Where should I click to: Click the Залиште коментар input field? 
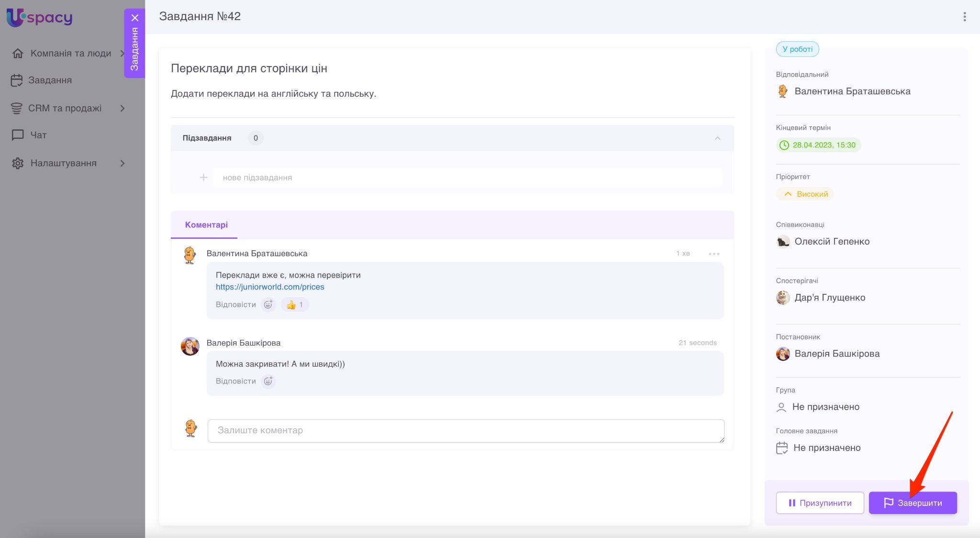click(466, 430)
